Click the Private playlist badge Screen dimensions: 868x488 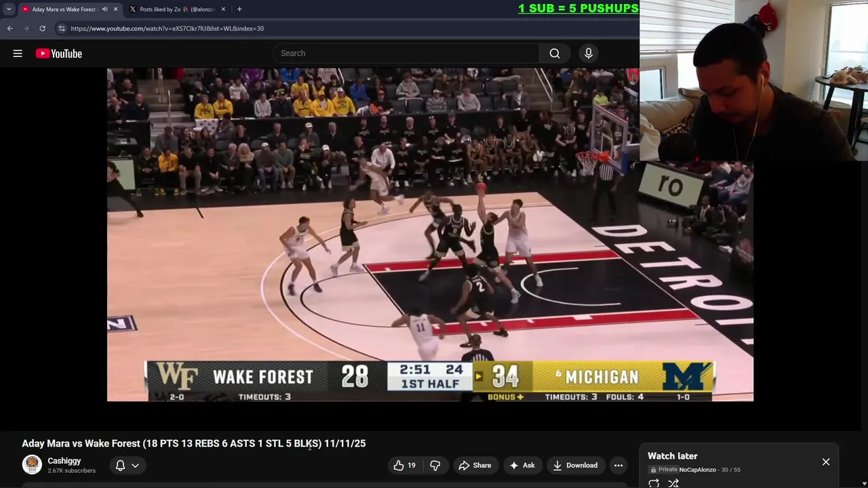(663, 470)
